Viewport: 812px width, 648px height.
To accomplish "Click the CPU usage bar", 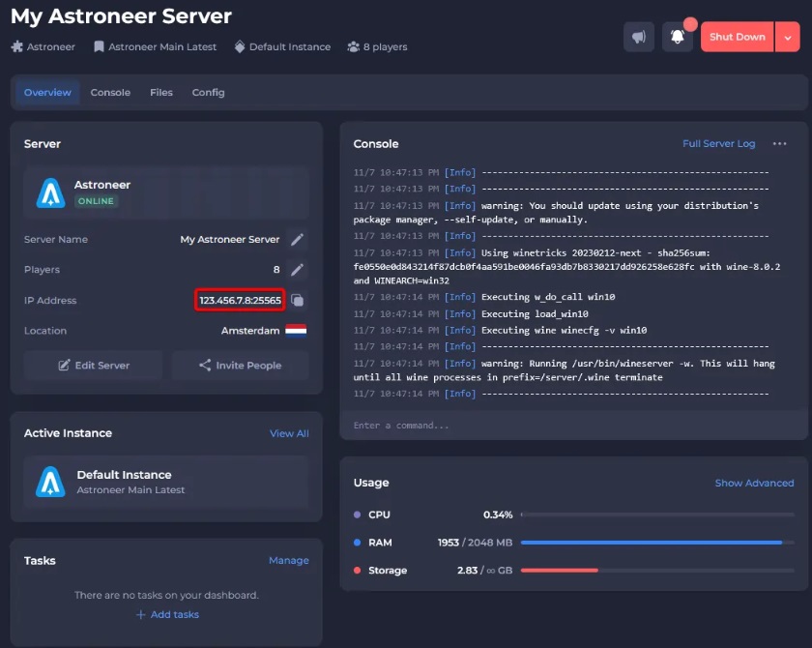I will click(657, 515).
